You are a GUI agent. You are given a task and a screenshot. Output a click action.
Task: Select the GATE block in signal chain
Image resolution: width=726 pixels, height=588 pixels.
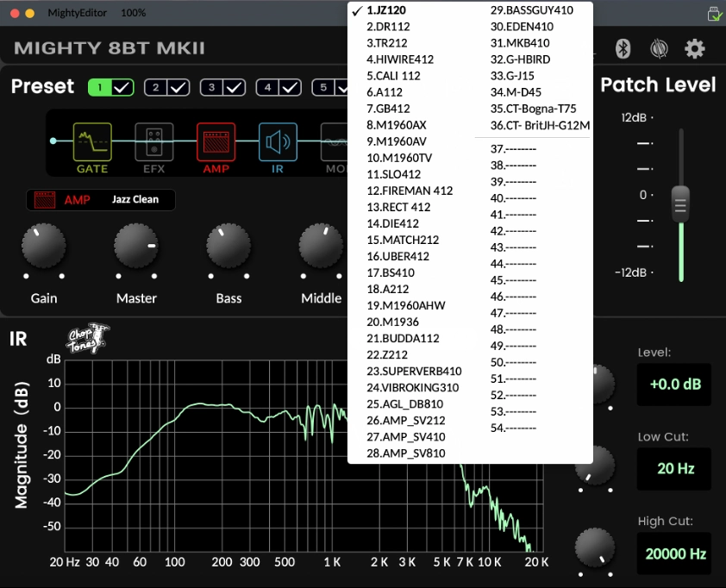(91, 142)
